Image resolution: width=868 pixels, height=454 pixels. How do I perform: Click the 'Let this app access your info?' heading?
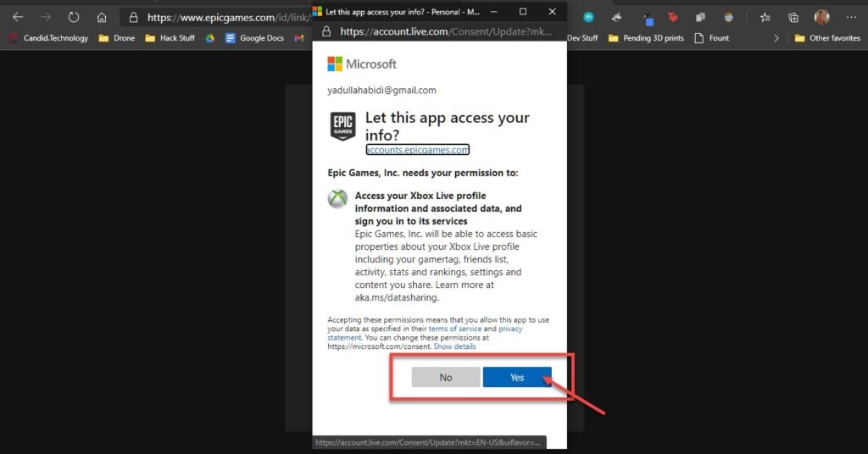click(448, 126)
